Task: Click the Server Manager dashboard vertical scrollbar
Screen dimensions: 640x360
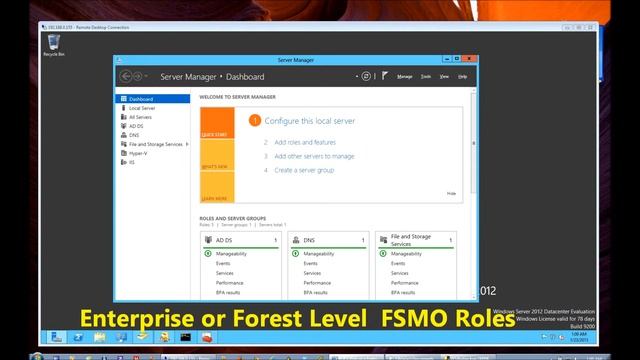Action: (473, 143)
